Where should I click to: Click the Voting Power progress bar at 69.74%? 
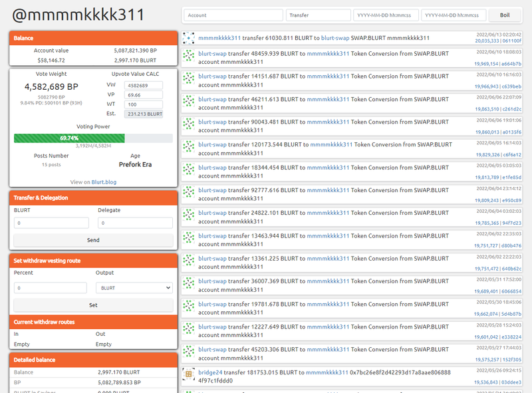coord(93,138)
